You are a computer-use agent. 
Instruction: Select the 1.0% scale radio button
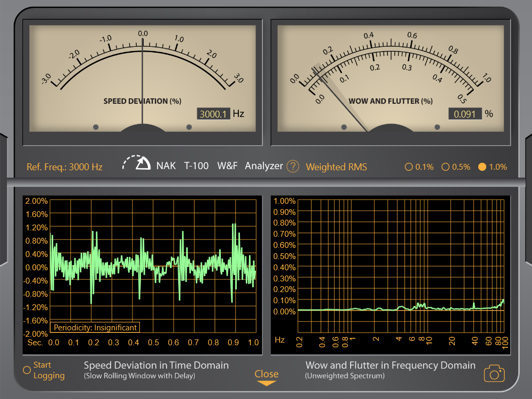pyautogui.click(x=482, y=167)
